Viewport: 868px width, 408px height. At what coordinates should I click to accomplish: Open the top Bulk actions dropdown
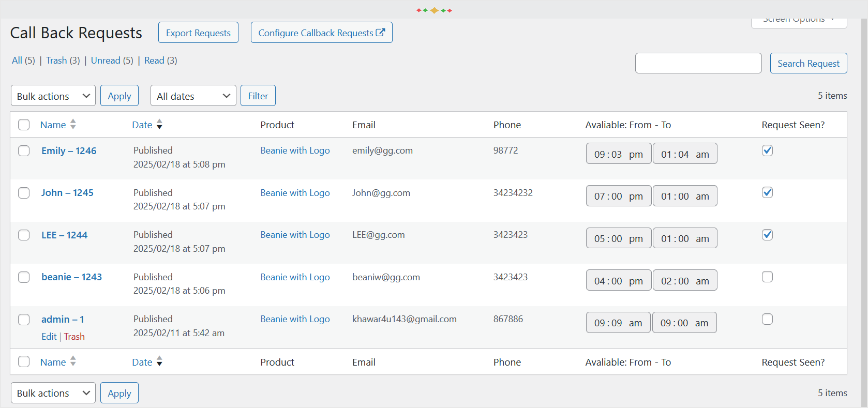tap(53, 96)
